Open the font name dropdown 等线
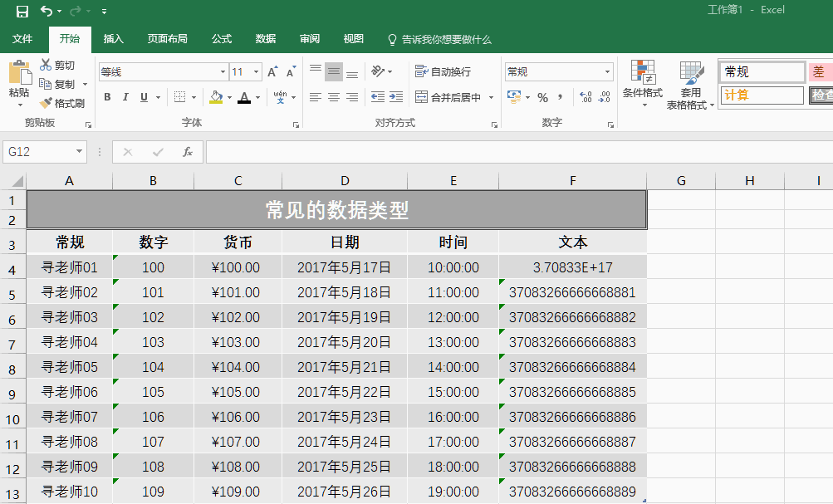This screenshot has width=833, height=504. coord(223,71)
